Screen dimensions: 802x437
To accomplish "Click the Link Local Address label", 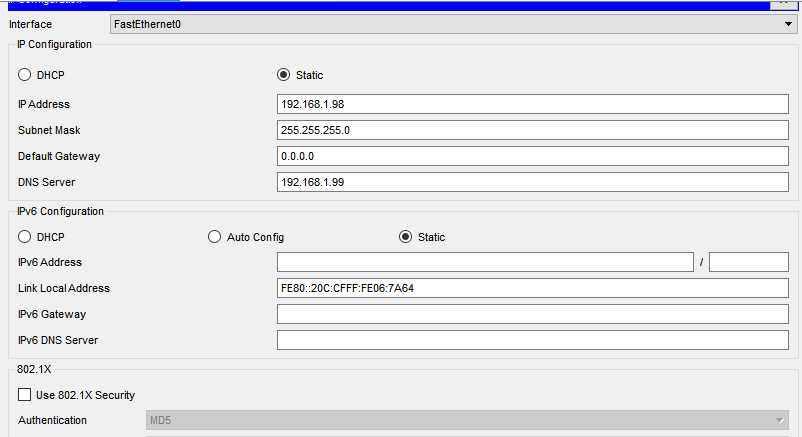I will tap(64, 288).
